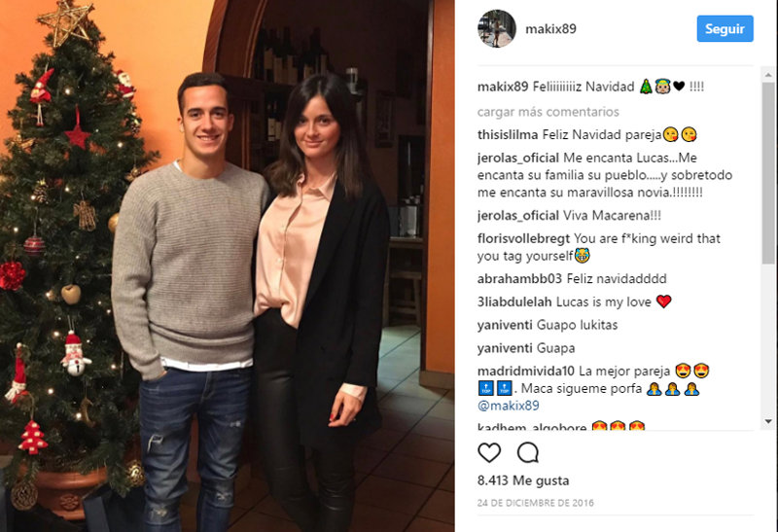778x532 pixels.
Task: Load more comments via cargar más comentarios
Action: (548, 112)
